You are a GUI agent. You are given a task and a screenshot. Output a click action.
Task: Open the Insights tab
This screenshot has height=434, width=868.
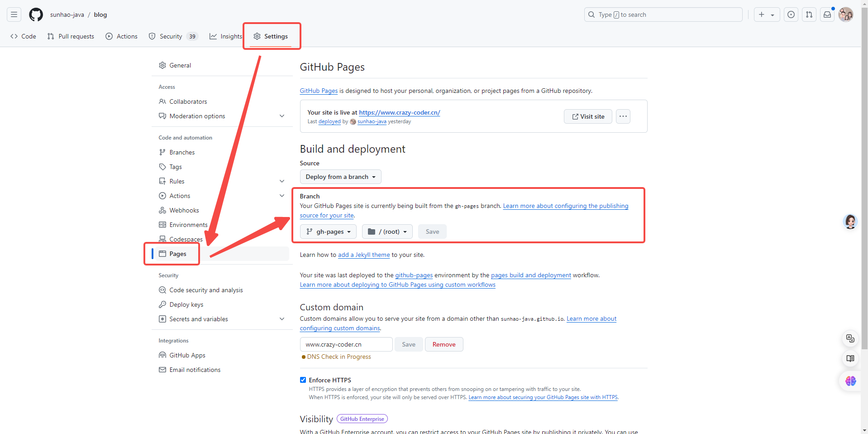[226, 36]
